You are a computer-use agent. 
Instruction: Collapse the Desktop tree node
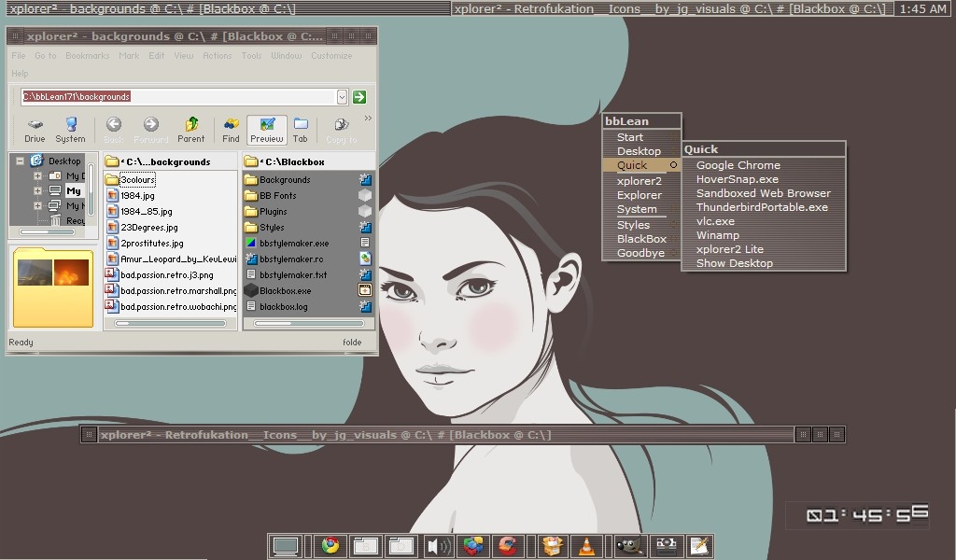pyautogui.click(x=21, y=161)
